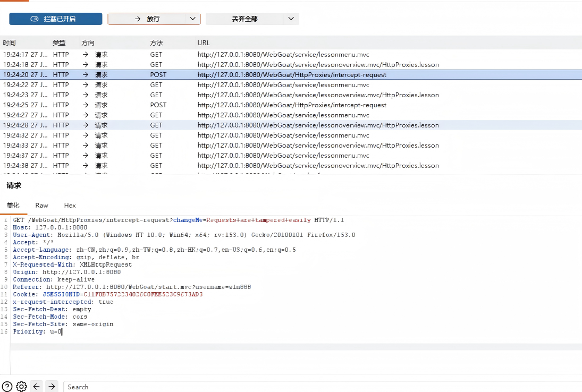Click the Accept-Encoding header line
Image resolution: width=582 pixels, height=392 pixels.
pyautogui.click(x=76, y=257)
